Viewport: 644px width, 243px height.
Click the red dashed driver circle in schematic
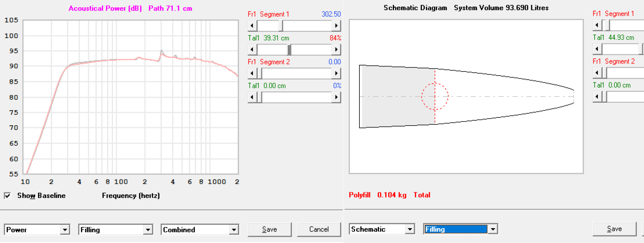[435, 96]
